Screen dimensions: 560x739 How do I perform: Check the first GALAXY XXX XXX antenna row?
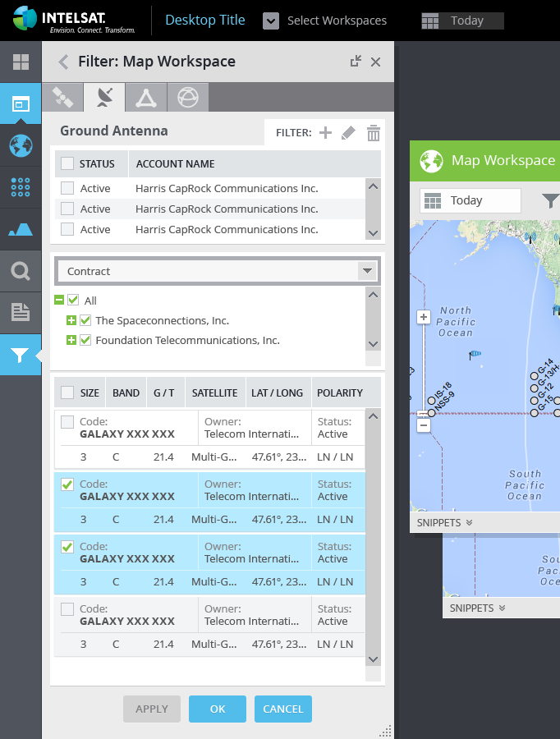67,421
